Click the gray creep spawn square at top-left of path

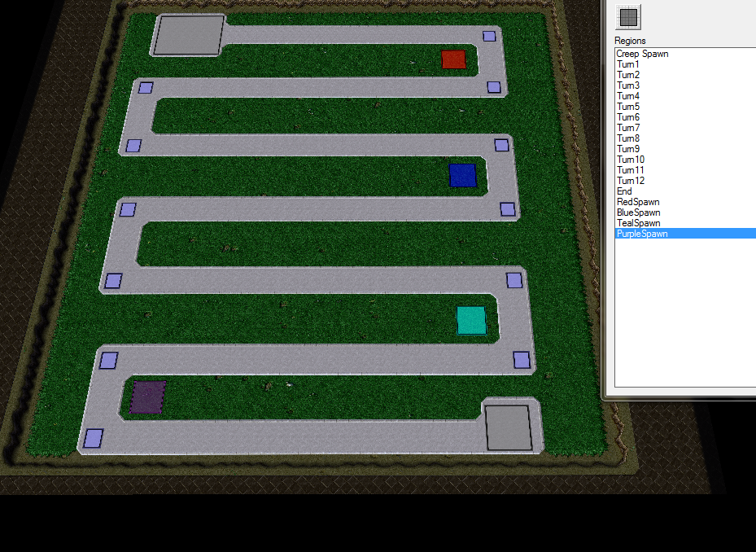(x=189, y=35)
